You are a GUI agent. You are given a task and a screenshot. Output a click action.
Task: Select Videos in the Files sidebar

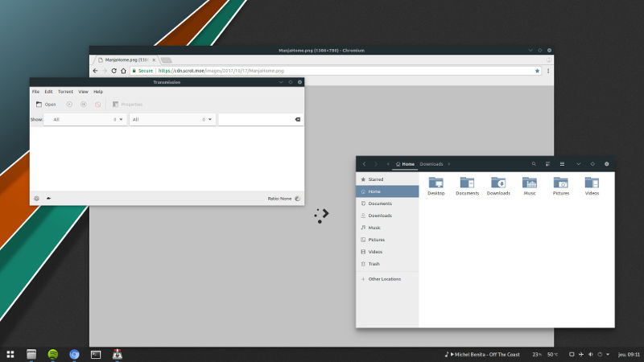point(387,252)
